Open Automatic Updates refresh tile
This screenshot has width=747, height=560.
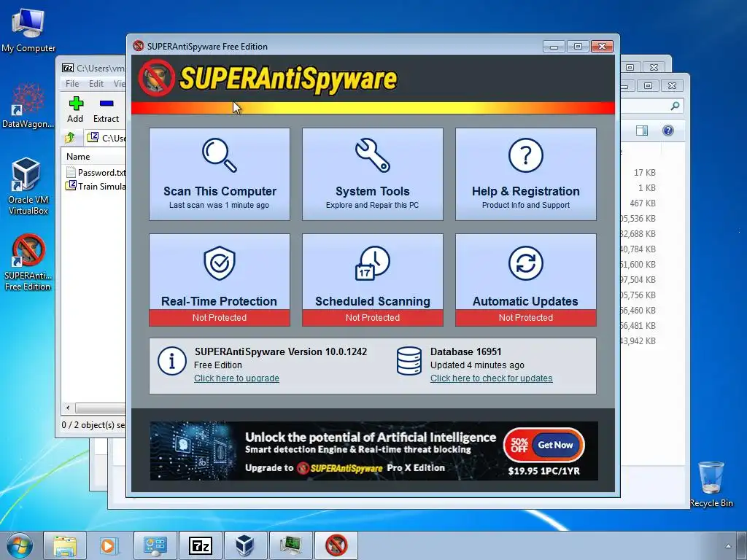coord(525,280)
